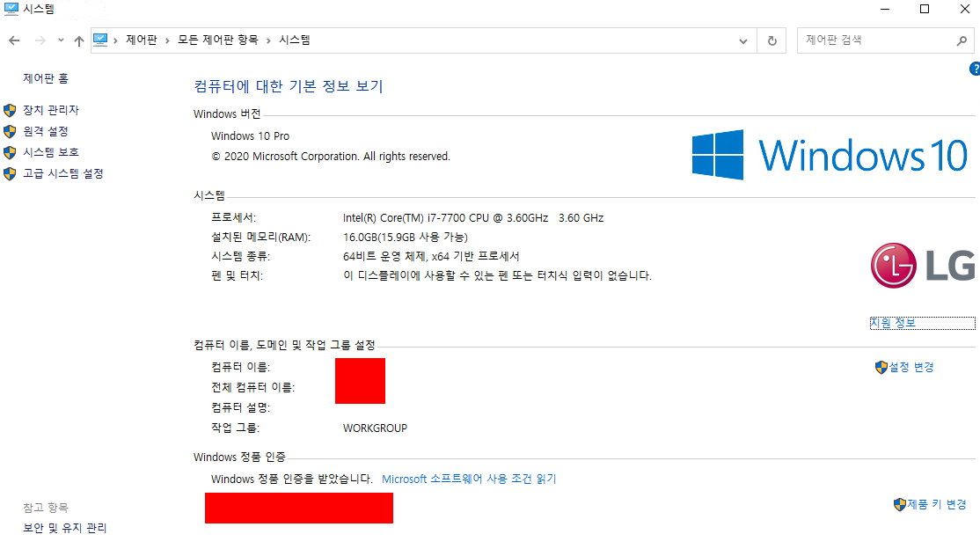Click the shield icon beside 장치 관리자

pyautogui.click(x=10, y=111)
